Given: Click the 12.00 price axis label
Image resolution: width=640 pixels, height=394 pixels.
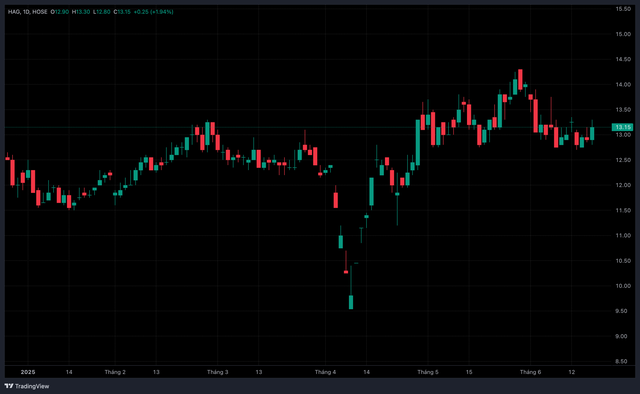Looking at the screenshot, I should pos(623,185).
